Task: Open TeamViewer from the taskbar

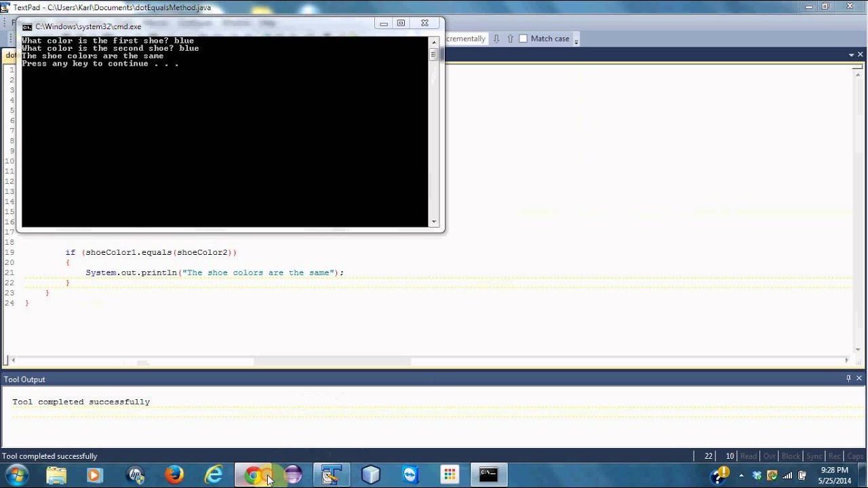Action: tap(410, 475)
